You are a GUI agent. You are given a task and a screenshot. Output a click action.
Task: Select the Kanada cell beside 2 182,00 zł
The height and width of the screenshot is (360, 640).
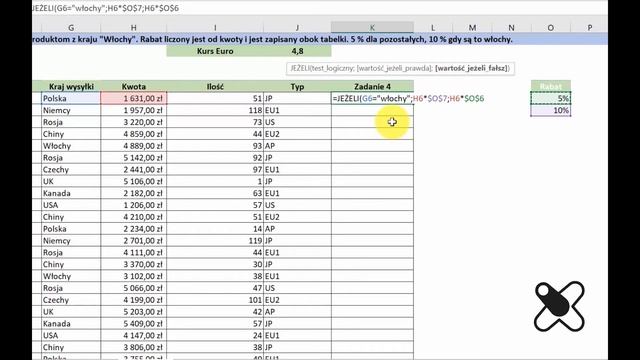71,193
